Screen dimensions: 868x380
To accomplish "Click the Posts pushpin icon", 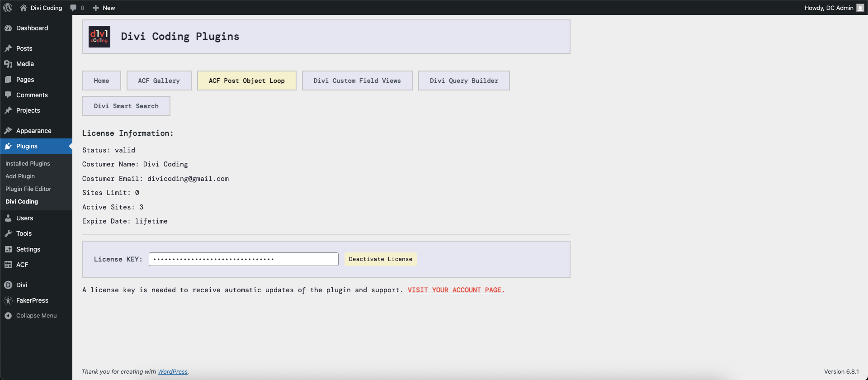I will (8, 48).
